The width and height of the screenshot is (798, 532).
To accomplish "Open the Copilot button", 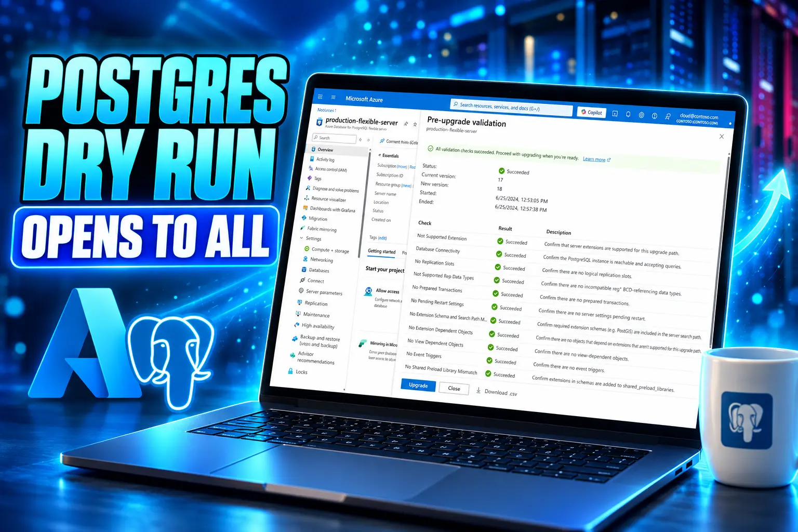I will point(591,112).
